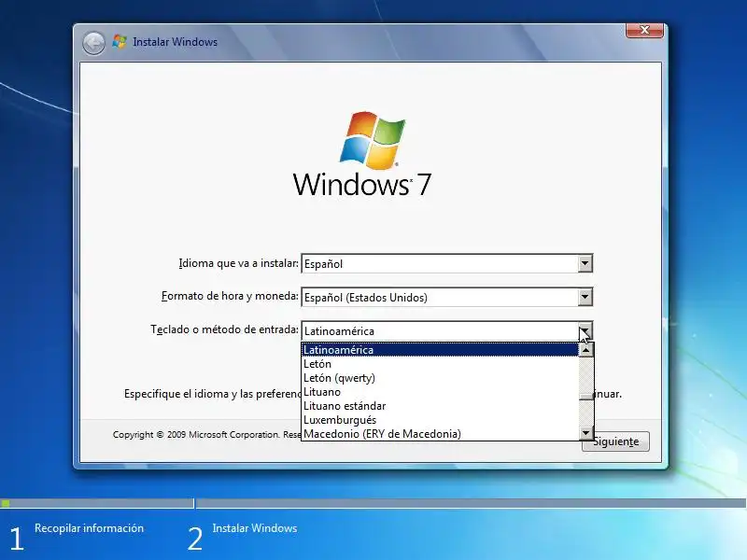747x560 pixels.
Task: Click the Latinoamérica keyboard combo box field
Action: pos(447,331)
